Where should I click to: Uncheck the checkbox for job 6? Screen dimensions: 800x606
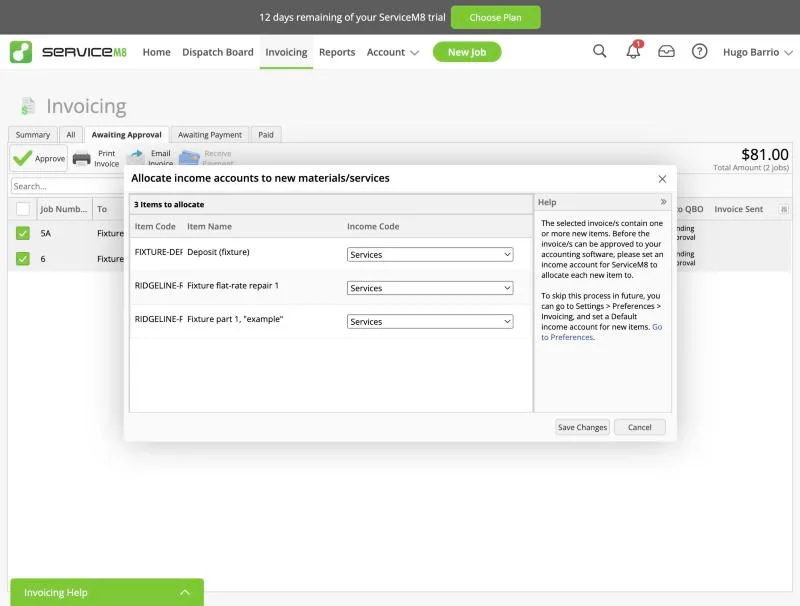click(23, 259)
